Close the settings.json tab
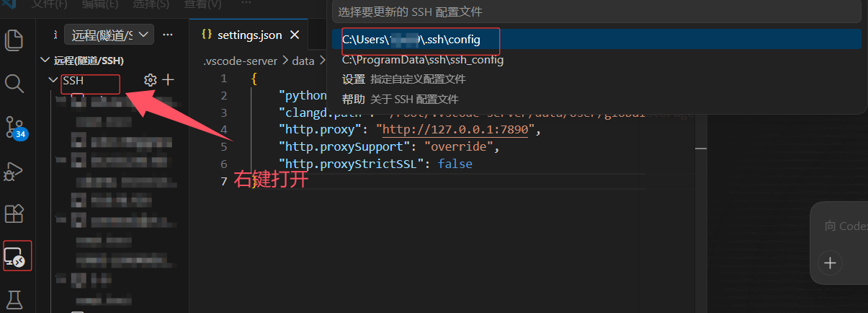Viewport: 868px width, 313px height. coord(294,35)
